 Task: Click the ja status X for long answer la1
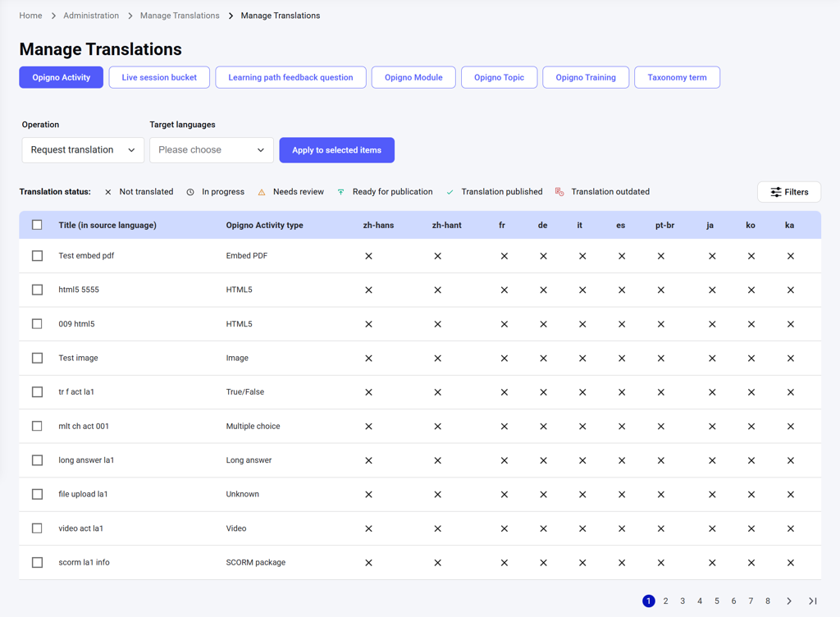point(712,460)
